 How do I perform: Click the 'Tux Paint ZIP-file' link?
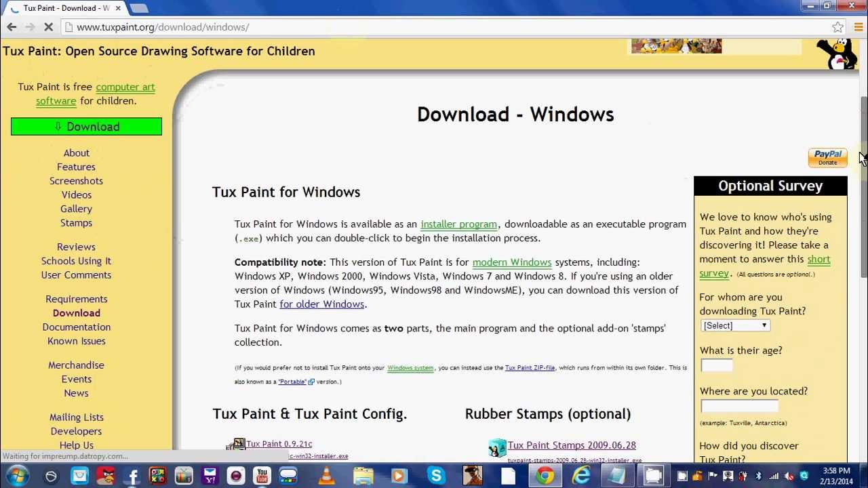coord(530,367)
